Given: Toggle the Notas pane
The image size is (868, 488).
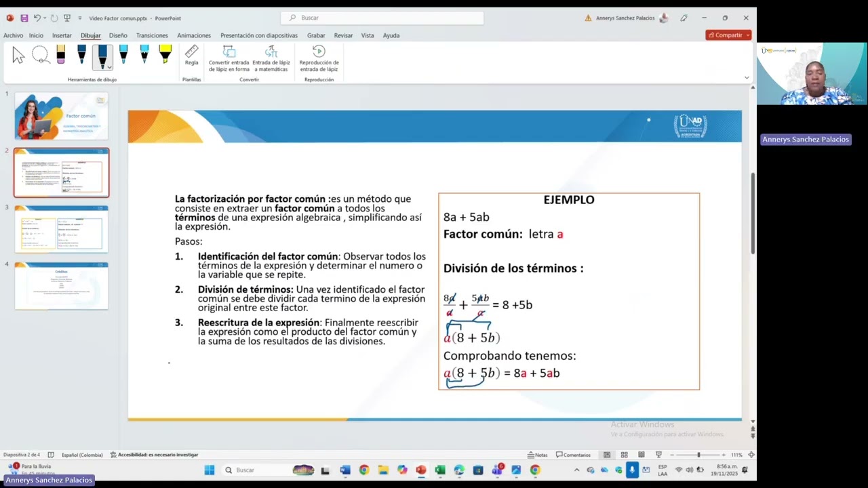Looking at the screenshot, I should pos(537,455).
